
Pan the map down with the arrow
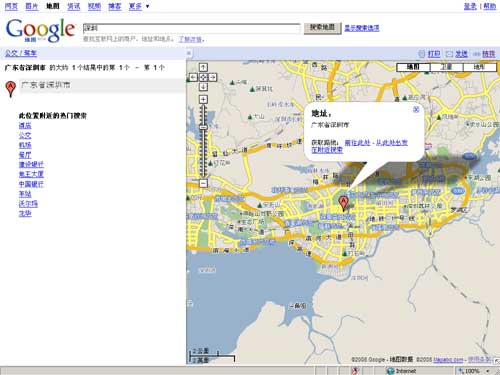203,87
